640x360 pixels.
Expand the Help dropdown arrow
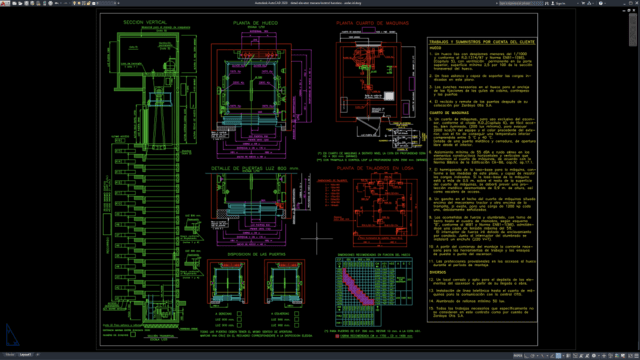[605, 3]
